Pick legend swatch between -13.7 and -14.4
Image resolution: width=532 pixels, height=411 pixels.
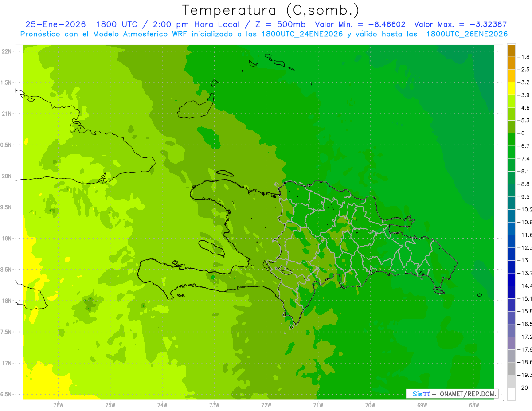(x=511, y=279)
